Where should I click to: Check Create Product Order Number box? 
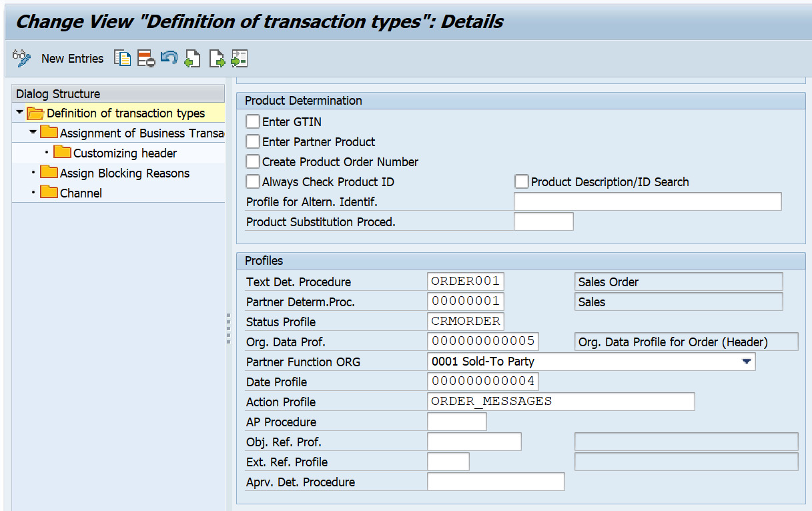[253, 161]
